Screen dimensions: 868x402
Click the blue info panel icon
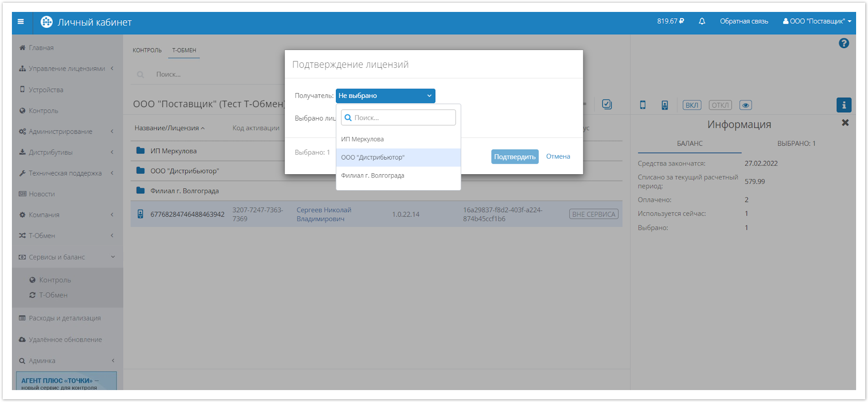tap(844, 105)
